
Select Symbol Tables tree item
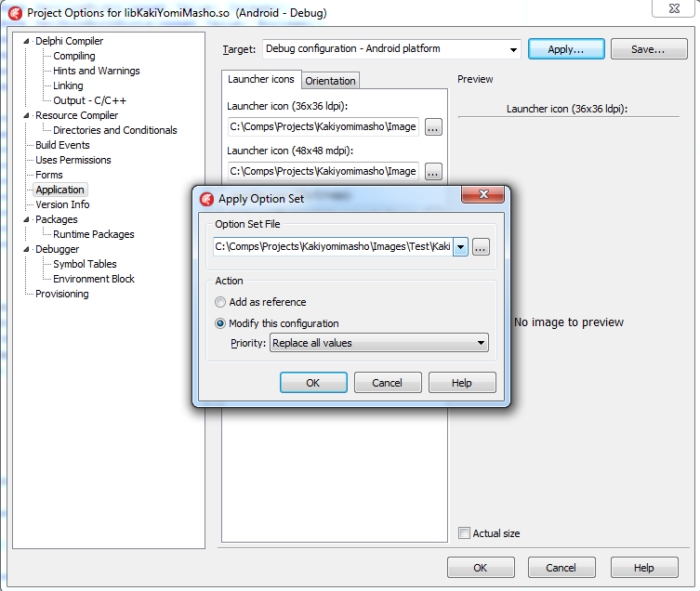point(85,264)
